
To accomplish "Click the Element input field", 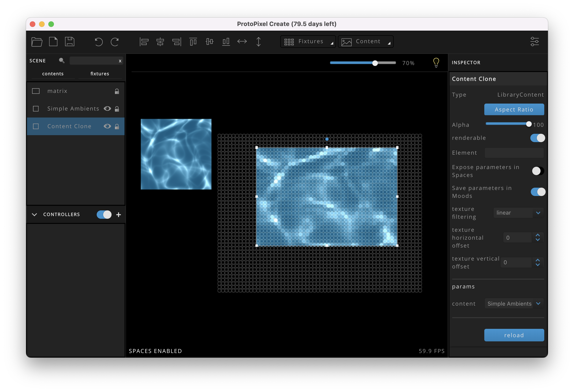I will 514,153.
